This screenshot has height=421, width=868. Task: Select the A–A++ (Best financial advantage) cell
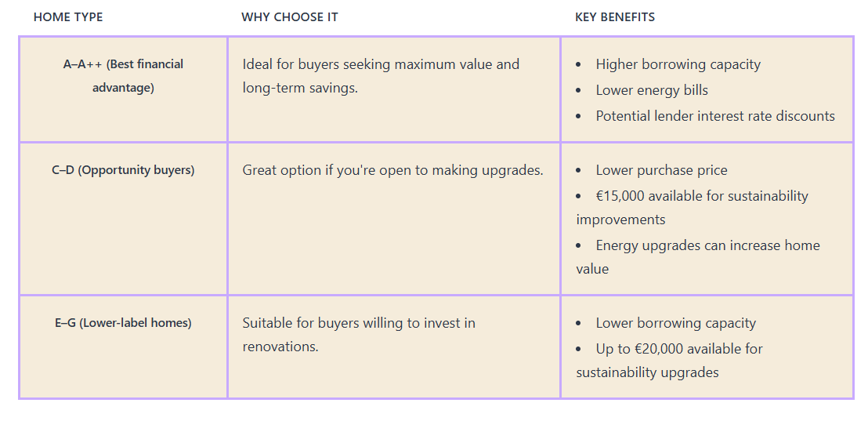[123, 76]
